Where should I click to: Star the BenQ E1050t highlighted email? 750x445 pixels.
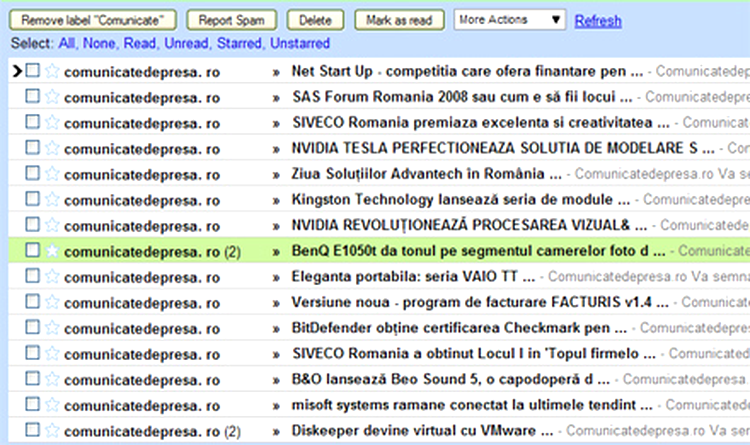(x=52, y=251)
